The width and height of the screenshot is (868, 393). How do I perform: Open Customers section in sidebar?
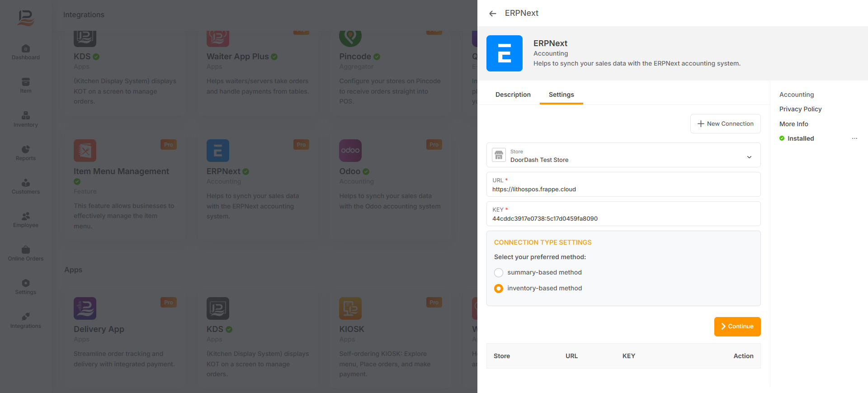[x=26, y=186]
